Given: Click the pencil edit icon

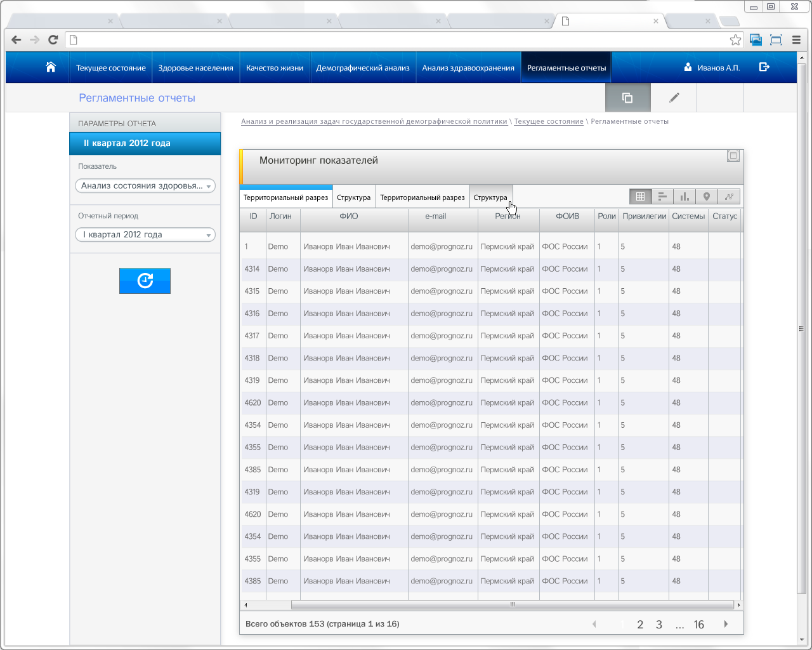Looking at the screenshot, I should (x=674, y=98).
